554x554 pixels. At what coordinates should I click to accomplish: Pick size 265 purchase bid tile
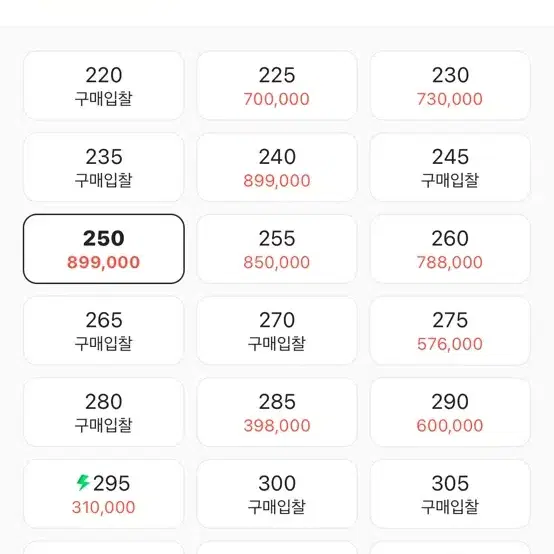click(104, 331)
